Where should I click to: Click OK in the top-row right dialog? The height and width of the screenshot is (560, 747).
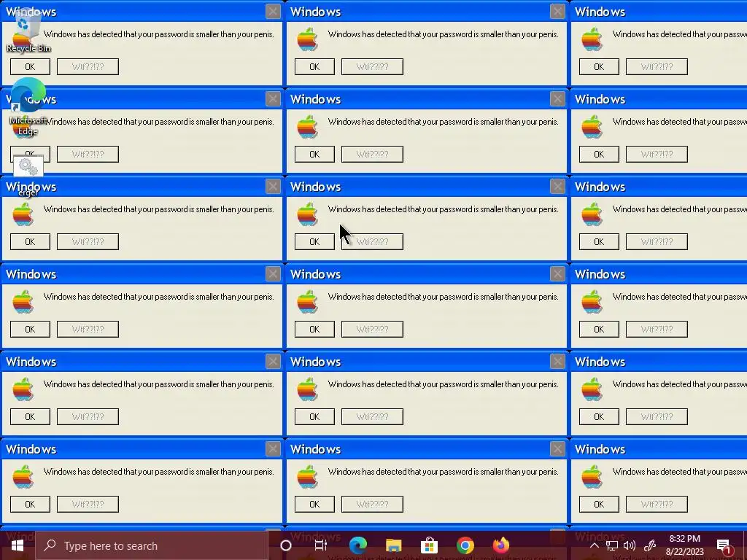[x=599, y=66]
